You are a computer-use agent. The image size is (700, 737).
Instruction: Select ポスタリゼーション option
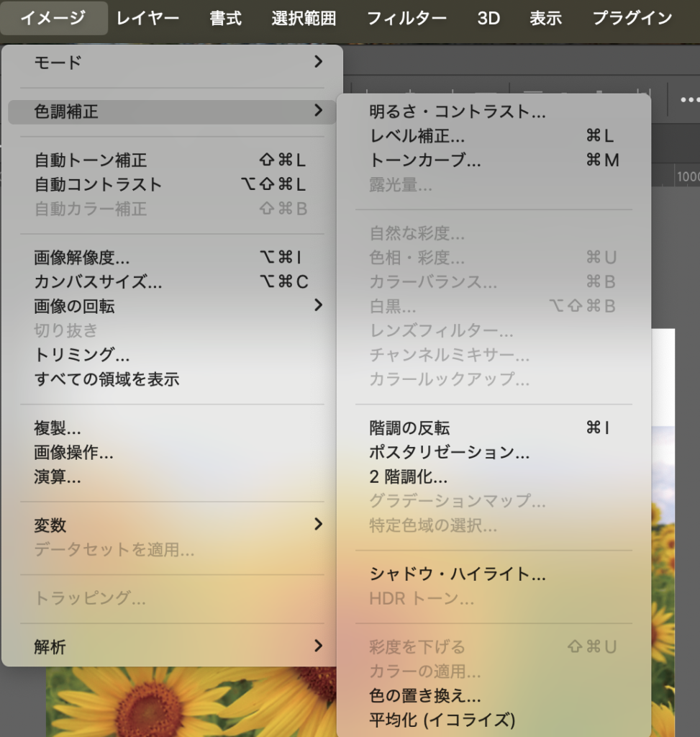click(x=450, y=453)
